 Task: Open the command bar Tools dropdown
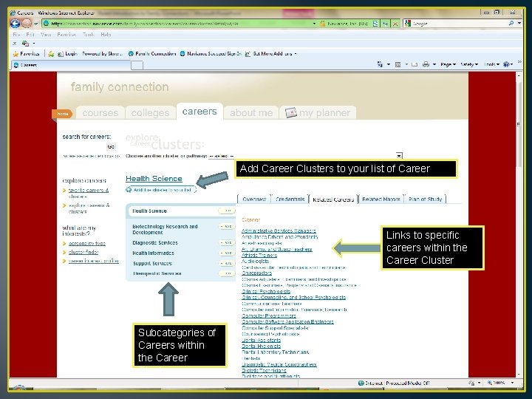point(491,64)
